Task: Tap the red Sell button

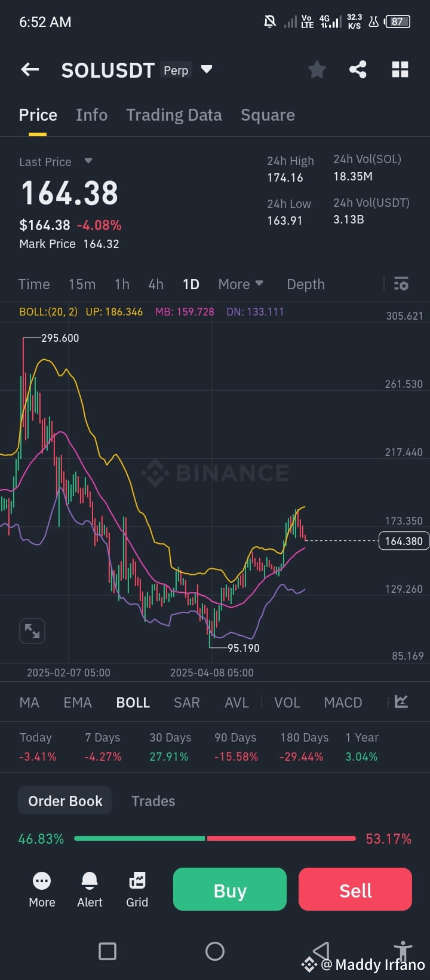Action: tap(355, 889)
